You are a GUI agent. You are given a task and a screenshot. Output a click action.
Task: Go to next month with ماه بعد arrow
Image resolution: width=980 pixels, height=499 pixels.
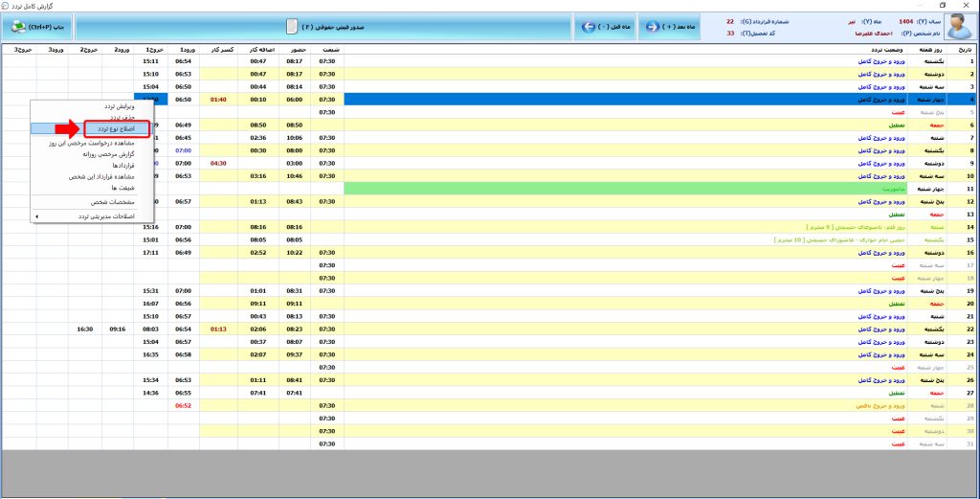click(x=653, y=27)
